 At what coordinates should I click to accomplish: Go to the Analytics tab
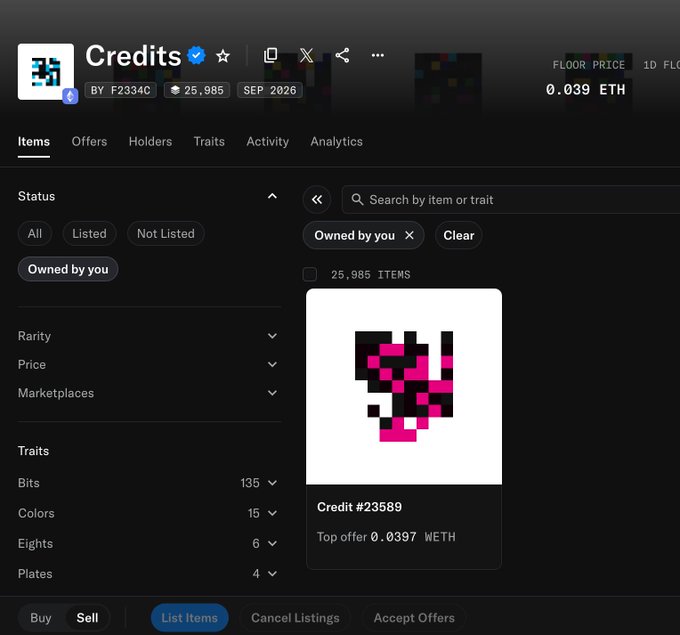337,141
